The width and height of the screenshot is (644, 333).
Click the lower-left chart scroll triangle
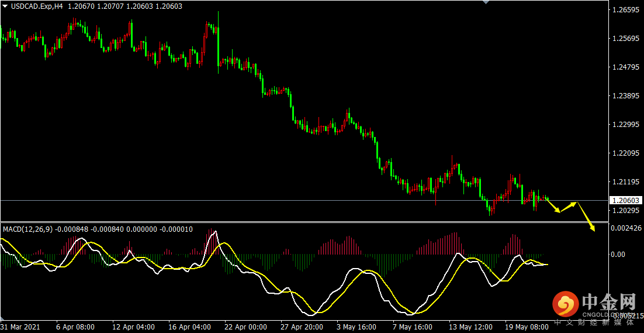click(x=2, y=318)
